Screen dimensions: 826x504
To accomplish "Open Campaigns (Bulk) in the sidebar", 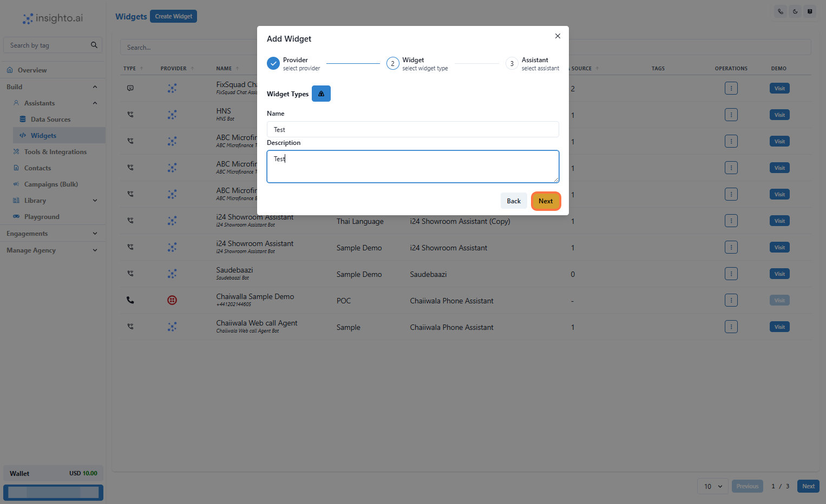I will (51, 184).
